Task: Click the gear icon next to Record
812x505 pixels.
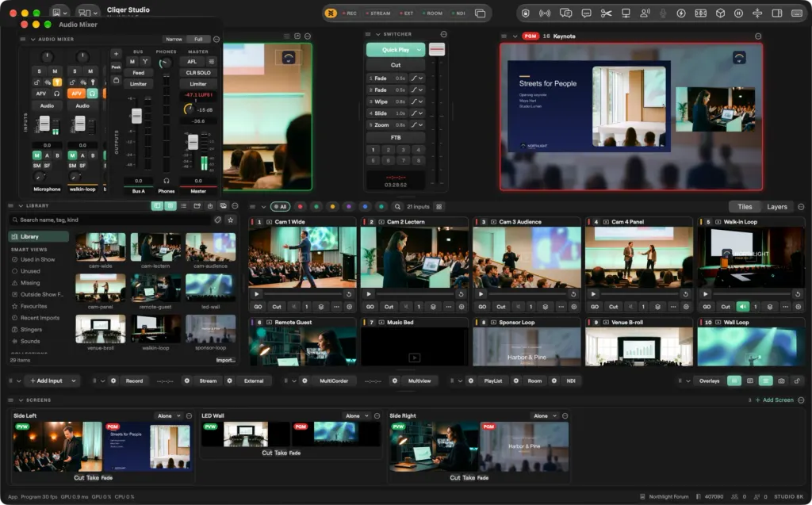Action: (113, 381)
